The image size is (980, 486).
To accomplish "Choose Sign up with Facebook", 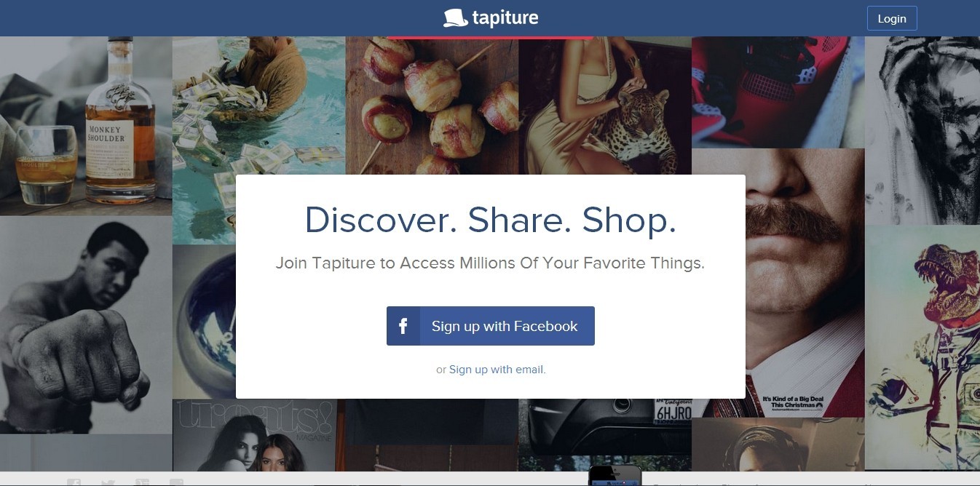I will 491,326.
